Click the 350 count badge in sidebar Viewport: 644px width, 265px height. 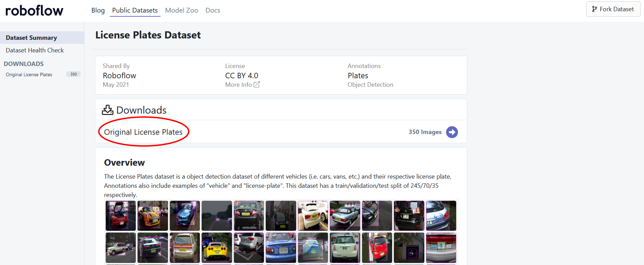(74, 74)
